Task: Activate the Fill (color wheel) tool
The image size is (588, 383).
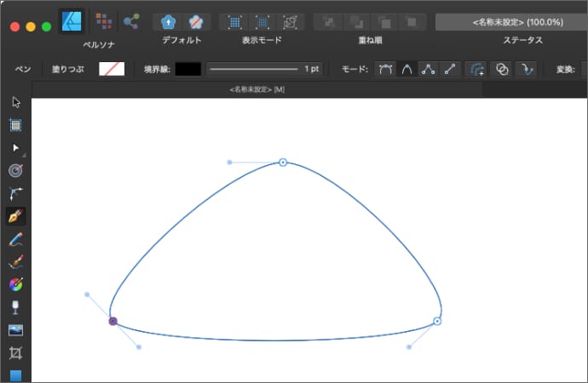Action: pyautogui.click(x=15, y=284)
